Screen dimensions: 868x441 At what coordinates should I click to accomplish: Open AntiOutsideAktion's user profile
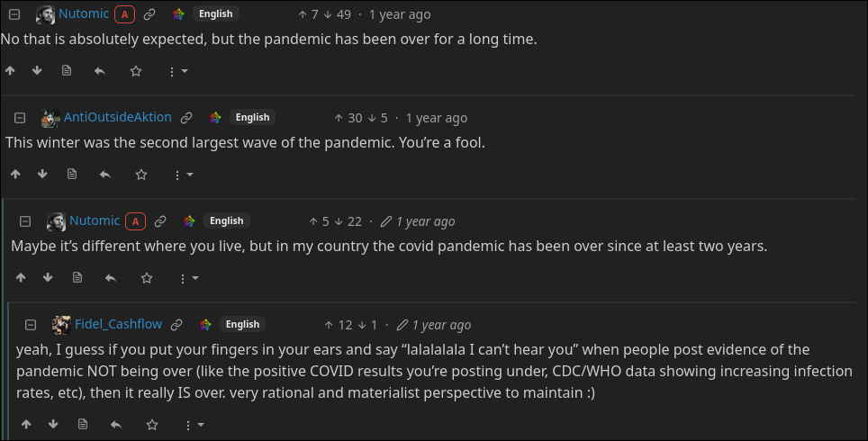coord(117,118)
